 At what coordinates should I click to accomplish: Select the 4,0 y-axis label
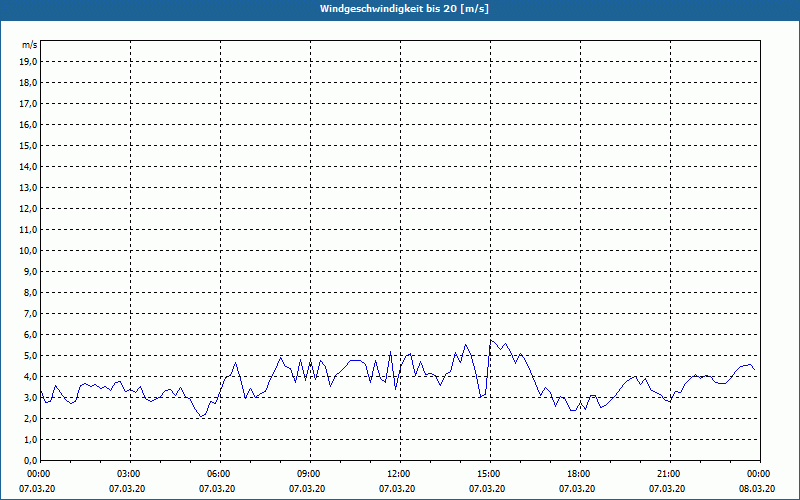click(31, 377)
